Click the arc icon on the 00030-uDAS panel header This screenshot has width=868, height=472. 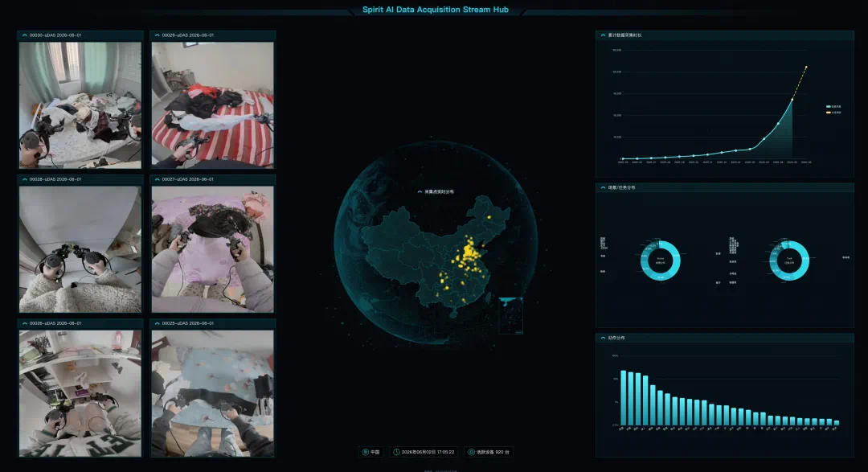(24, 35)
